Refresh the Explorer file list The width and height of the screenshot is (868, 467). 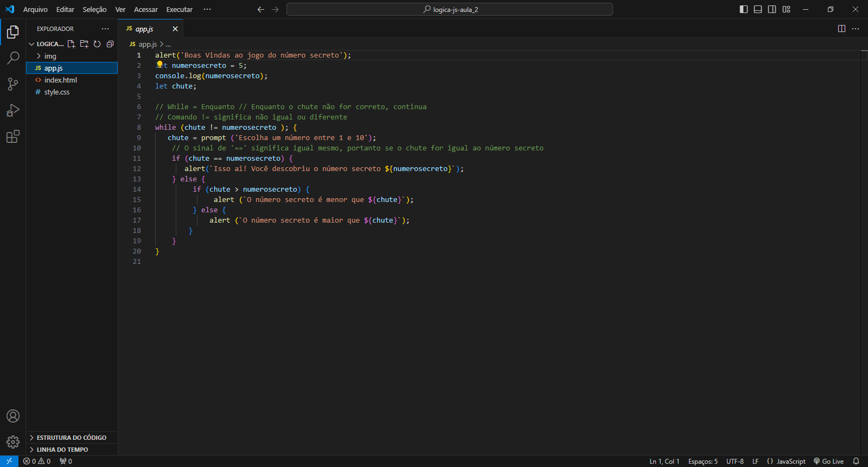[x=97, y=44]
